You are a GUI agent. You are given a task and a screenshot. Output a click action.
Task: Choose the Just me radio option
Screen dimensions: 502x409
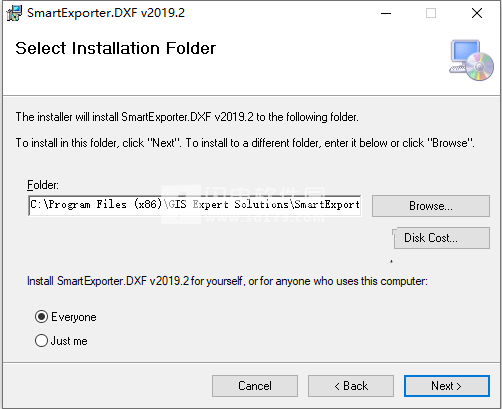pos(41,341)
